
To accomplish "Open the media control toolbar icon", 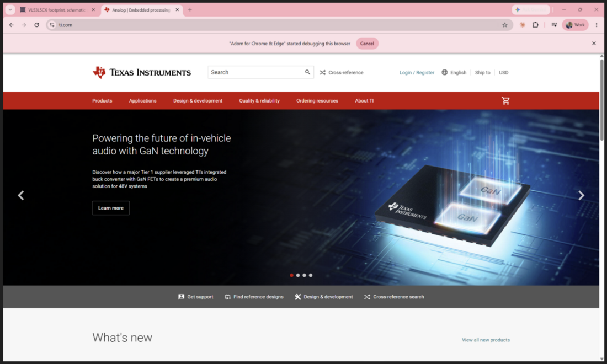I will pyautogui.click(x=555, y=25).
